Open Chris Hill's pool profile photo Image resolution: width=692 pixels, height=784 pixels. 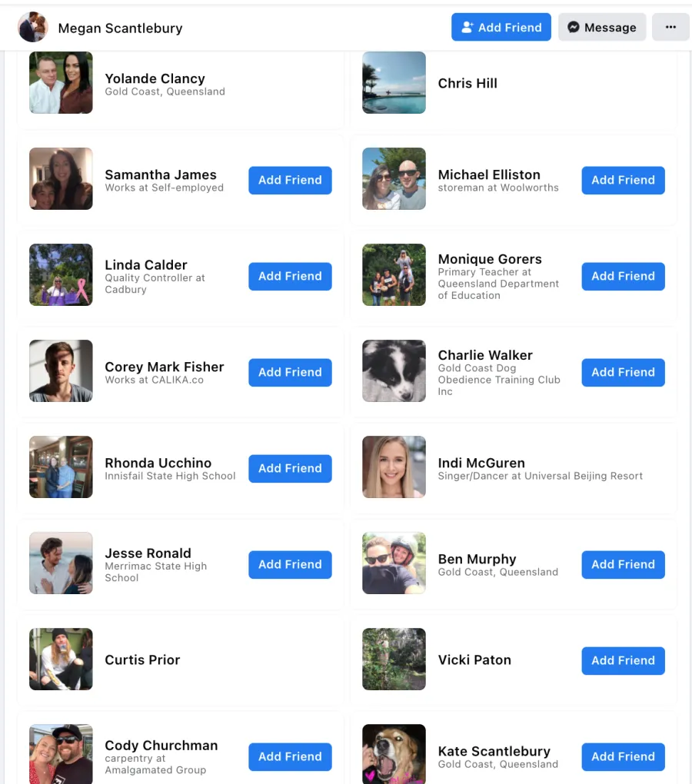click(x=394, y=82)
